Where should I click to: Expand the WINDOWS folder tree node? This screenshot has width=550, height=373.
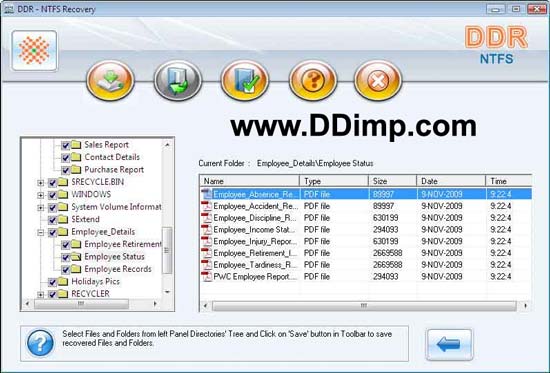[x=41, y=195]
